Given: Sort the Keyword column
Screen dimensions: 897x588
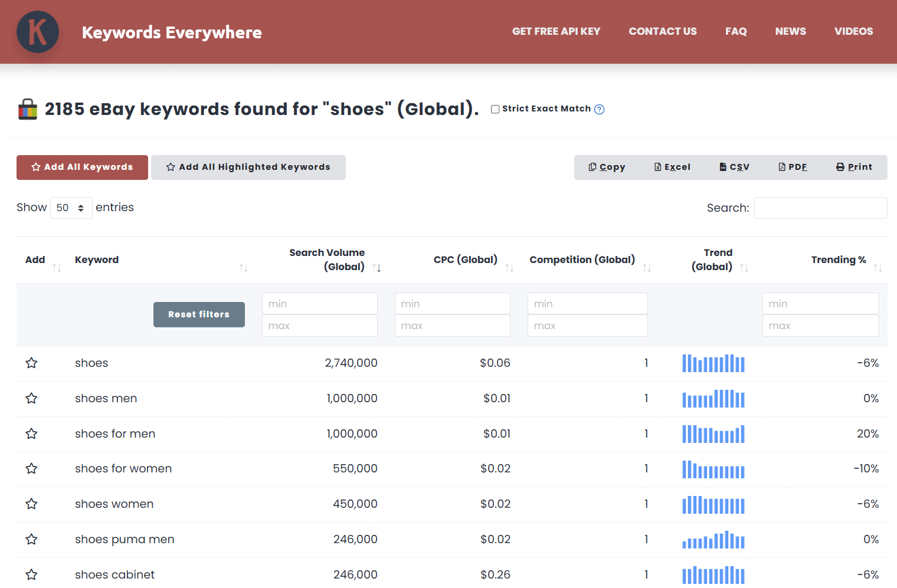Looking at the screenshot, I should coord(243,268).
